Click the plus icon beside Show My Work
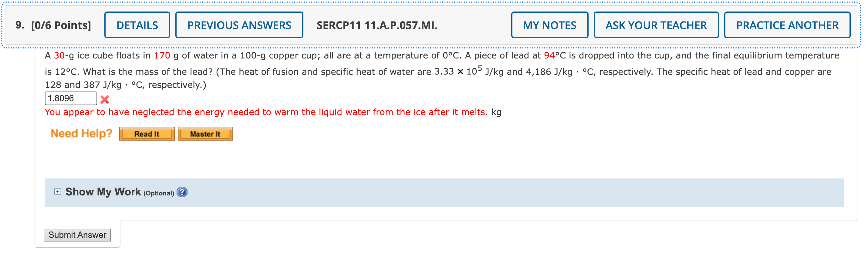 pyautogui.click(x=58, y=191)
